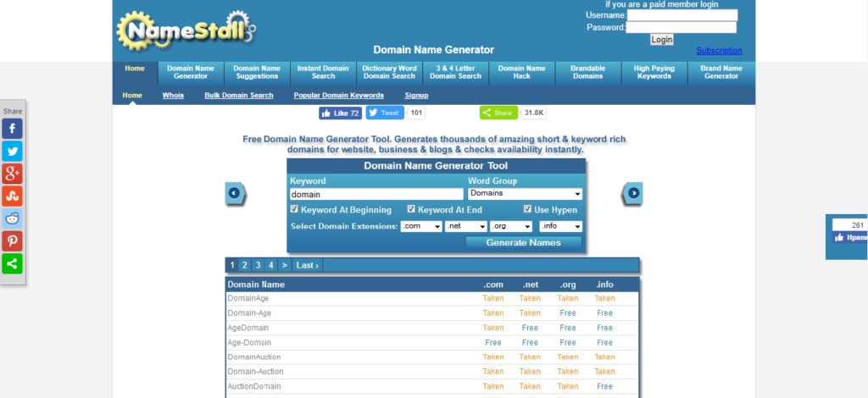This screenshot has height=398, width=868.
Task: Open the .org extension dropdown
Action: 511,226
